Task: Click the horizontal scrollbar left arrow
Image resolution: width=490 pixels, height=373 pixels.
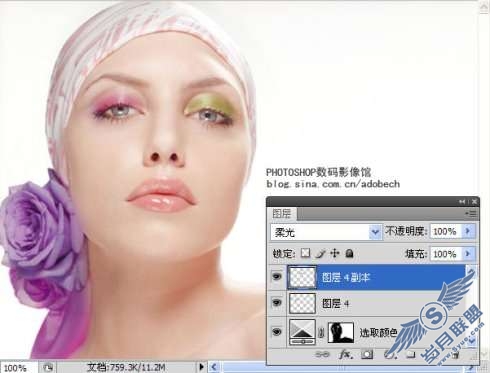Action: (x=214, y=367)
